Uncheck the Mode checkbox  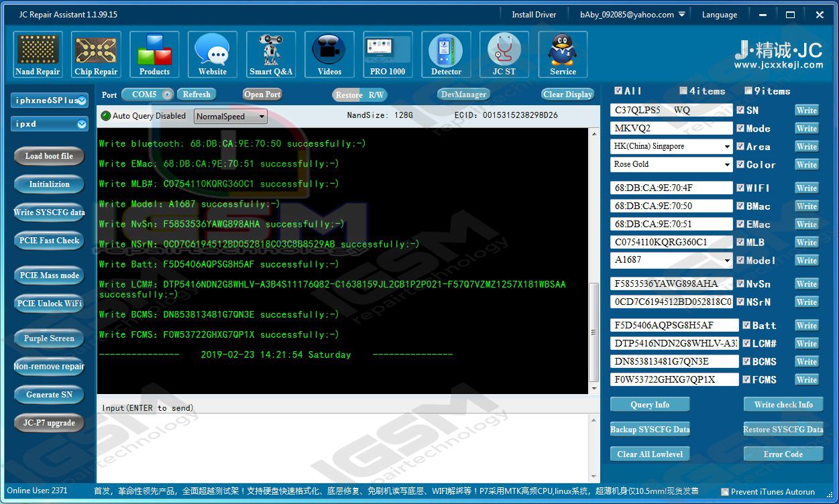(740, 128)
